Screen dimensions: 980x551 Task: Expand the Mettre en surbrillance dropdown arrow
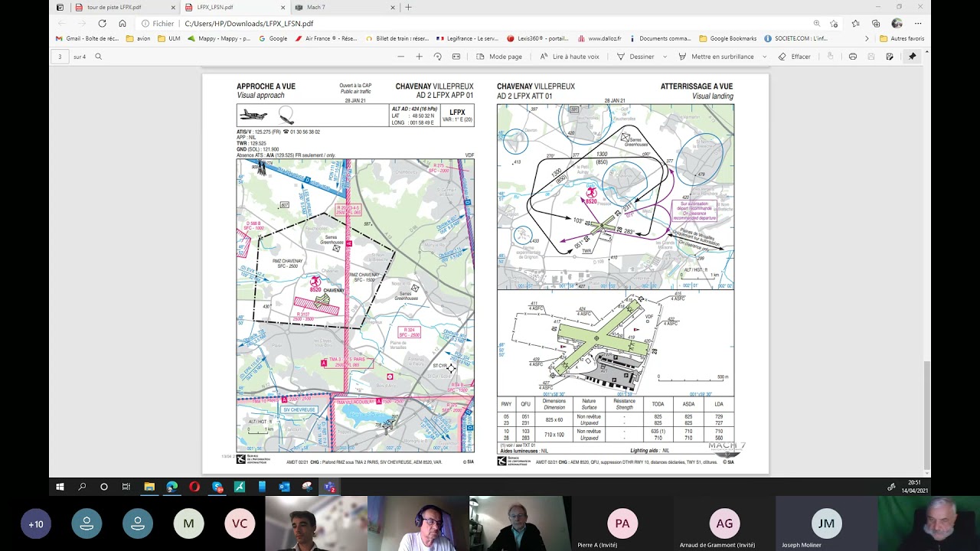coord(763,57)
